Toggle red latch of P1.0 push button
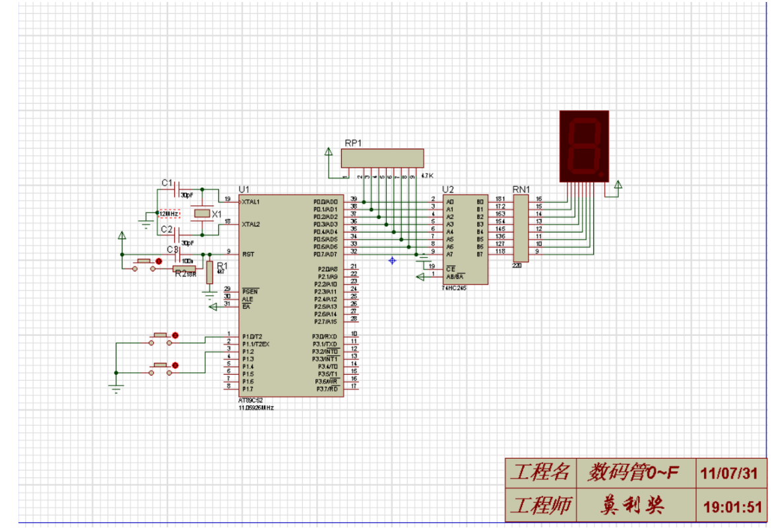The image size is (776, 532). [x=176, y=335]
